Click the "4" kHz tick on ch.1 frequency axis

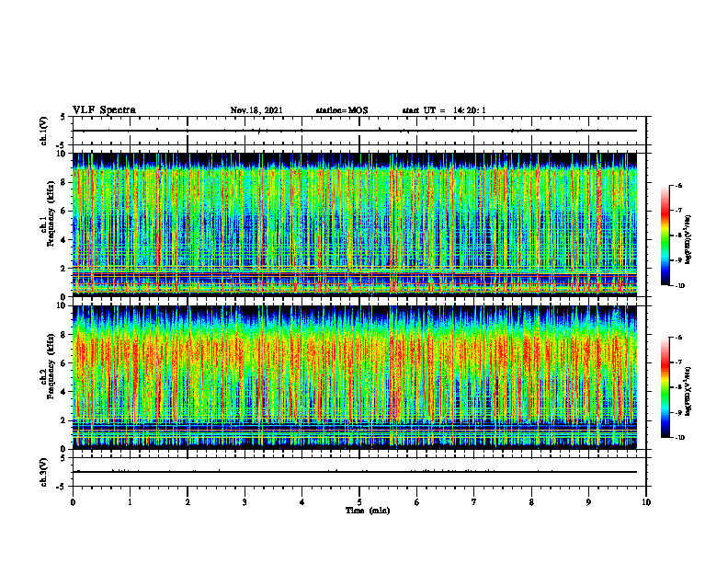pyautogui.click(x=64, y=240)
